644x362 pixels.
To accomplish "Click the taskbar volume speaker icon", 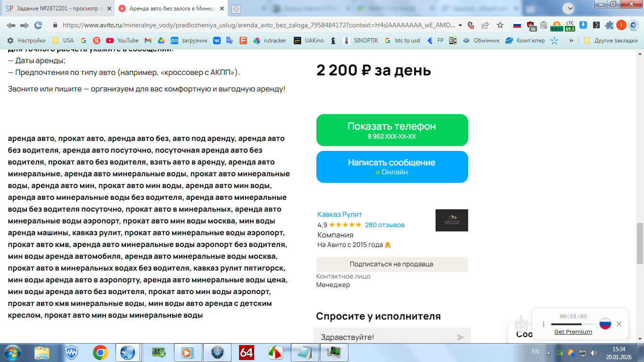I will pos(594,352).
